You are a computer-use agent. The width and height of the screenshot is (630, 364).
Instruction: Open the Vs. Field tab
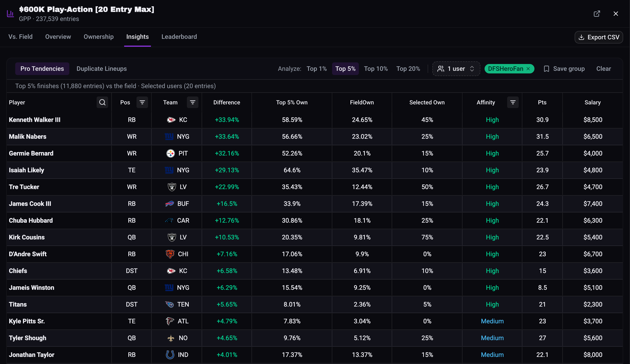(20, 37)
